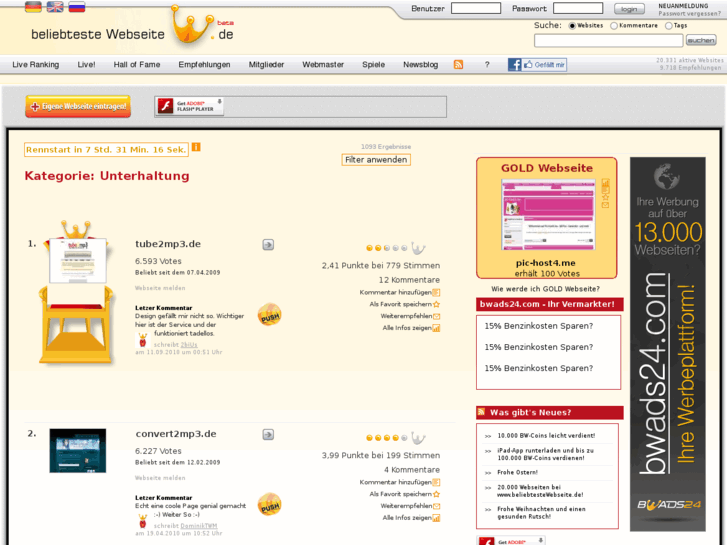Open Live Ranking menu item
727x545 pixels.
coord(36,64)
